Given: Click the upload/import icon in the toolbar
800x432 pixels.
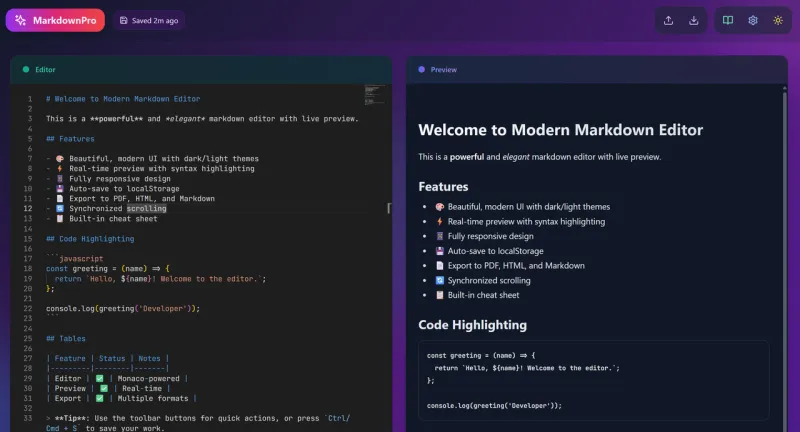Looking at the screenshot, I should 668,20.
